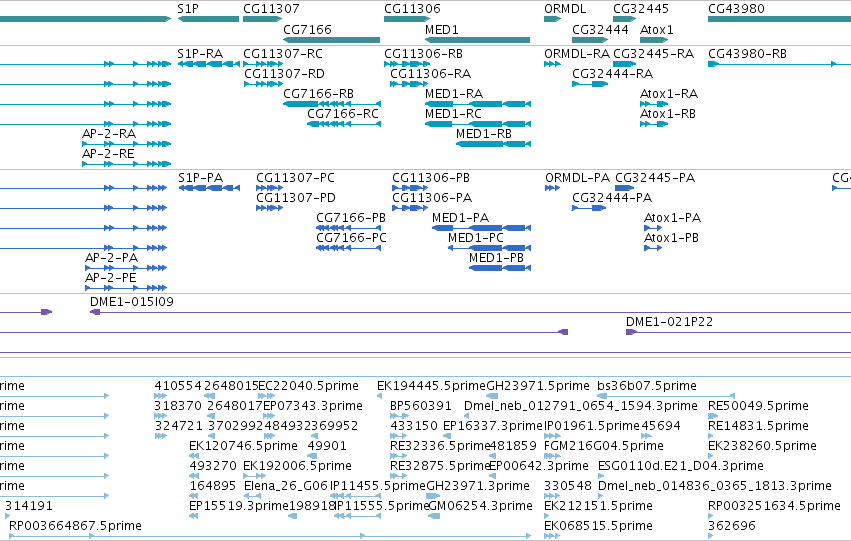Click EST RP003664867.5prime

click(75, 526)
